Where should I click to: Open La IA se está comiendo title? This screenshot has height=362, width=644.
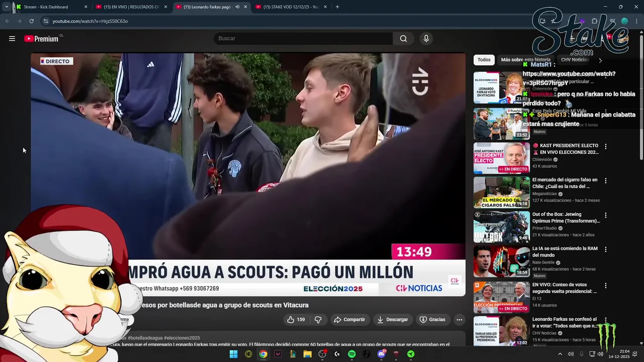click(565, 251)
